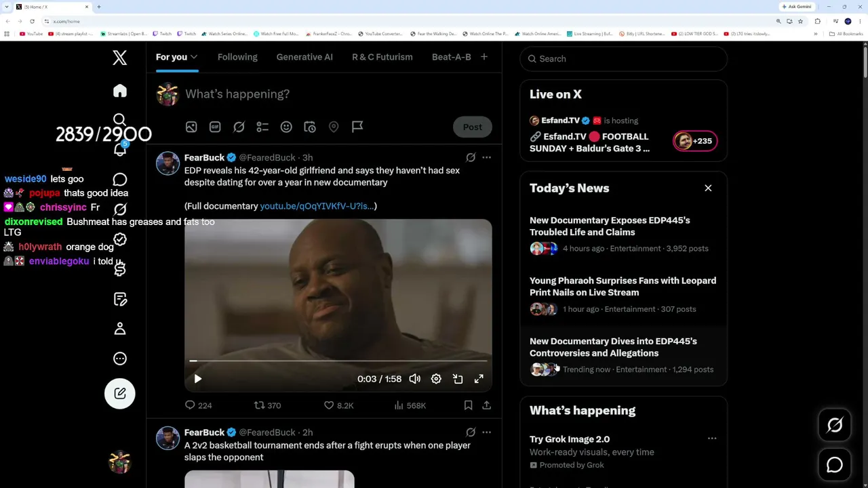The width and height of the screenshot is (868, 488).
Task: Open Documentary Dives into EDP445 Controversies story
Action: [623, 355]
